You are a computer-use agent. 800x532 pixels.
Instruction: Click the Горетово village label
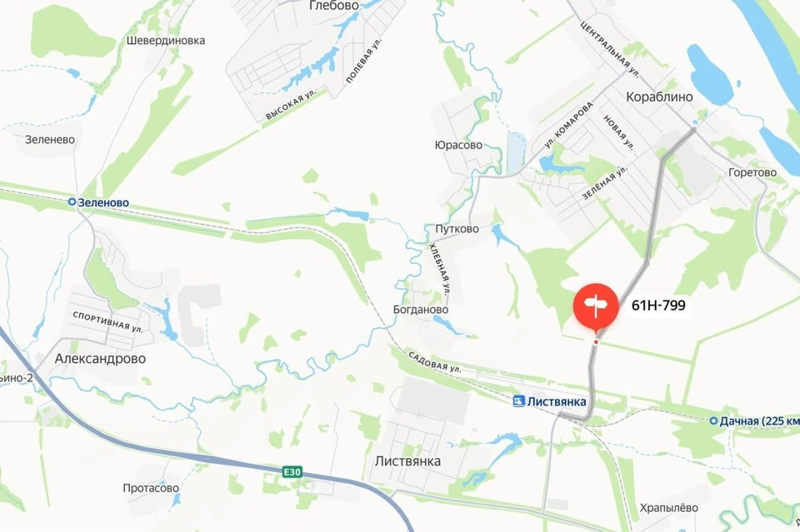coord(752,172)
